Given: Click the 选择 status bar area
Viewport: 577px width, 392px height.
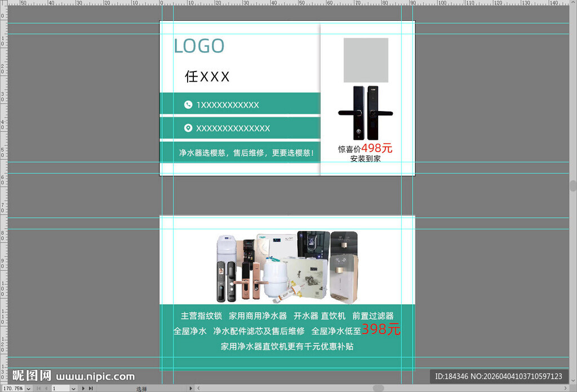Looking at the screenshot, I should (x=142, y=388).
